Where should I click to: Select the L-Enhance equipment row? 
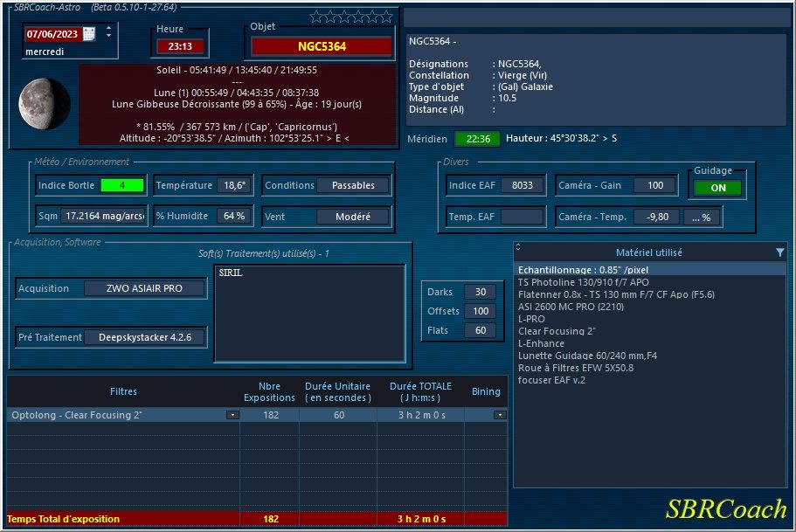point(650,343)
